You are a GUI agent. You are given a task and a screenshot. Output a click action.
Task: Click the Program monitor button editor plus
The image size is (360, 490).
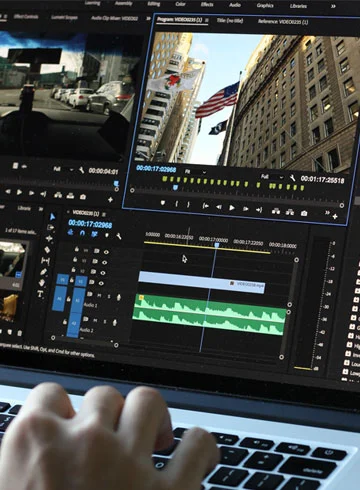tap(335, 217)
